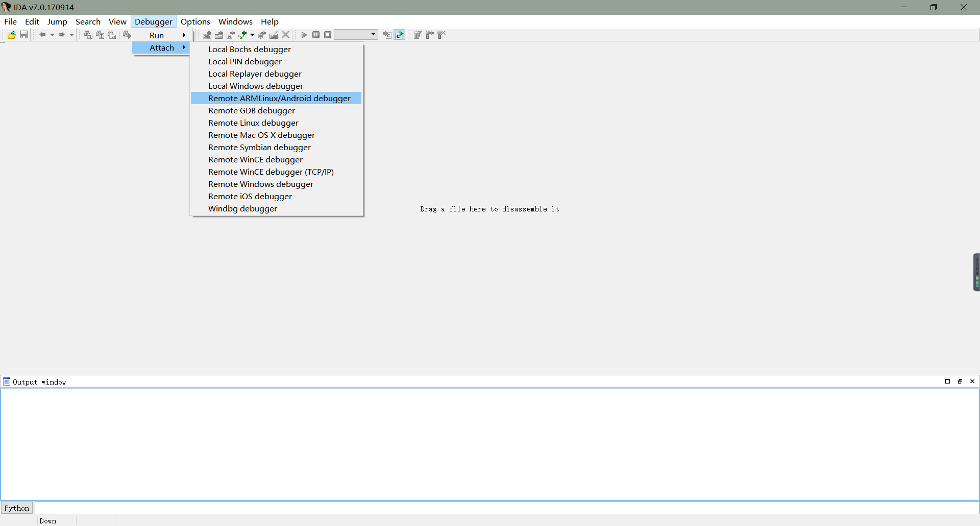Image resolution: width=980 pixels, height=526 pixels.
Task: Open the Options menu
Action: click(x=195, y=21)
